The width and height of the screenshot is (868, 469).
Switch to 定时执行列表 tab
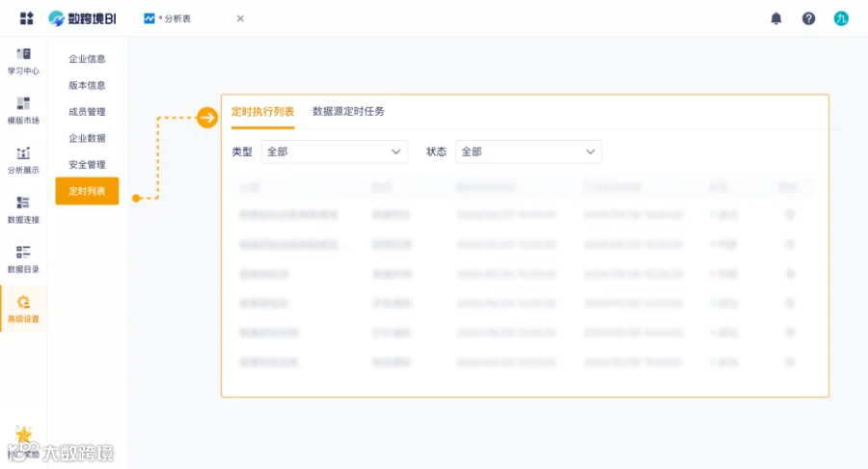[x=262, y=112]
